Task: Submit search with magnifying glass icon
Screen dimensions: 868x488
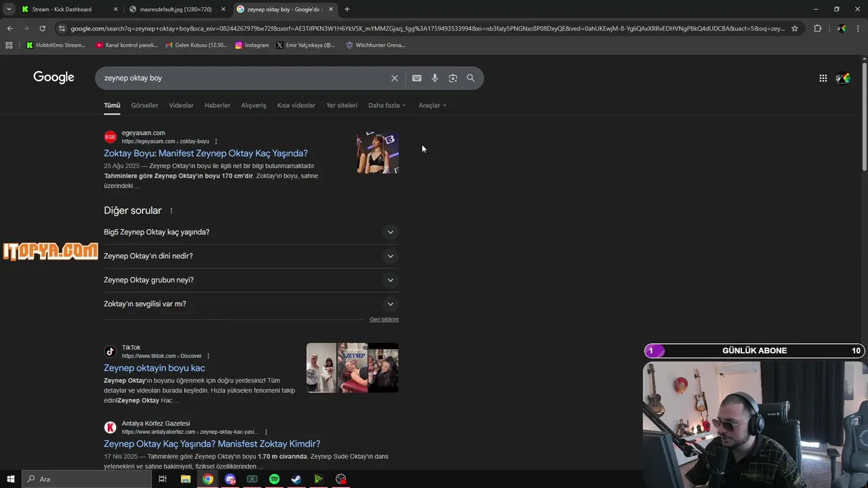Action: point(471,78)
